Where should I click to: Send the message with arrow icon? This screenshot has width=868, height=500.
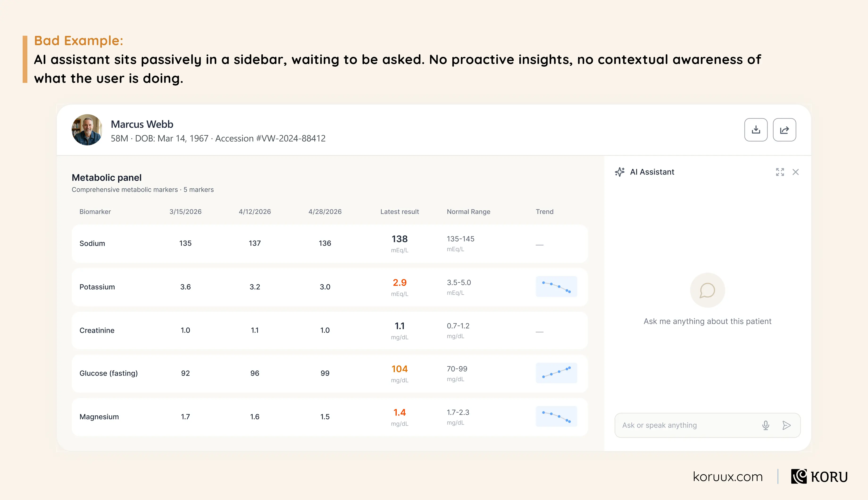pyautogui.click(x=786, y=425)
